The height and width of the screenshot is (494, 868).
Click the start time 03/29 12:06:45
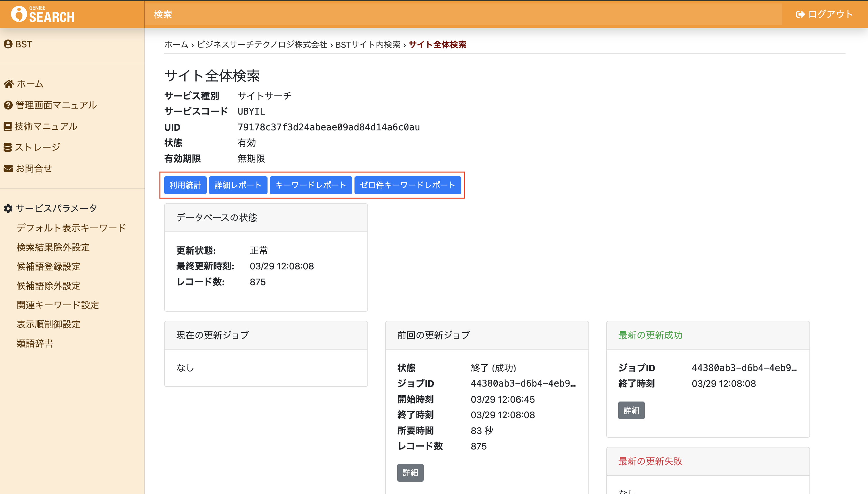tap(503, 399)
